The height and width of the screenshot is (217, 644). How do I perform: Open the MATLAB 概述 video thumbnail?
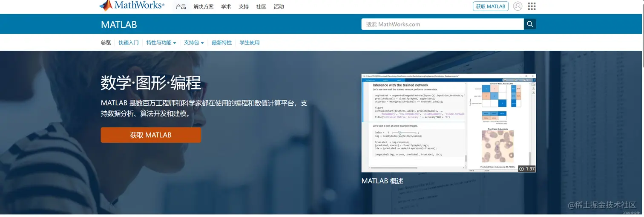pyautogui.click(x=448, y=123)
